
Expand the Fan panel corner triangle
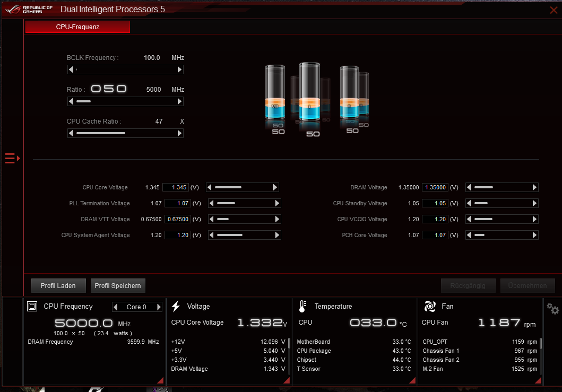pyautogui.click(x=538, y=380)
